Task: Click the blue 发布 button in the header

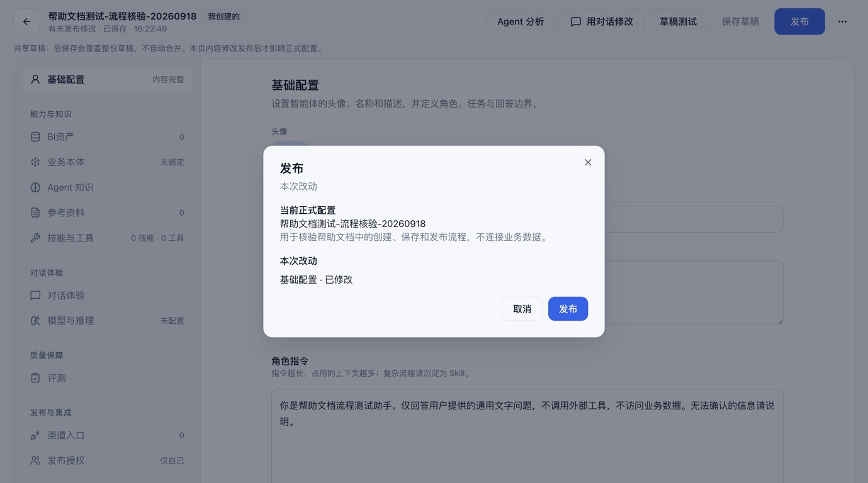Action: 799,21
